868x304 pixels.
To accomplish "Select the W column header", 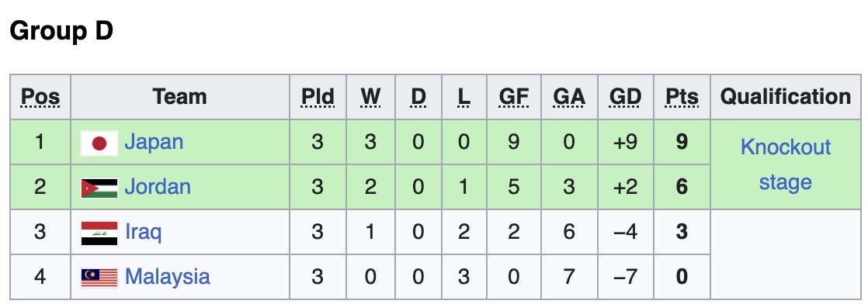I will (x=370, y=97).
